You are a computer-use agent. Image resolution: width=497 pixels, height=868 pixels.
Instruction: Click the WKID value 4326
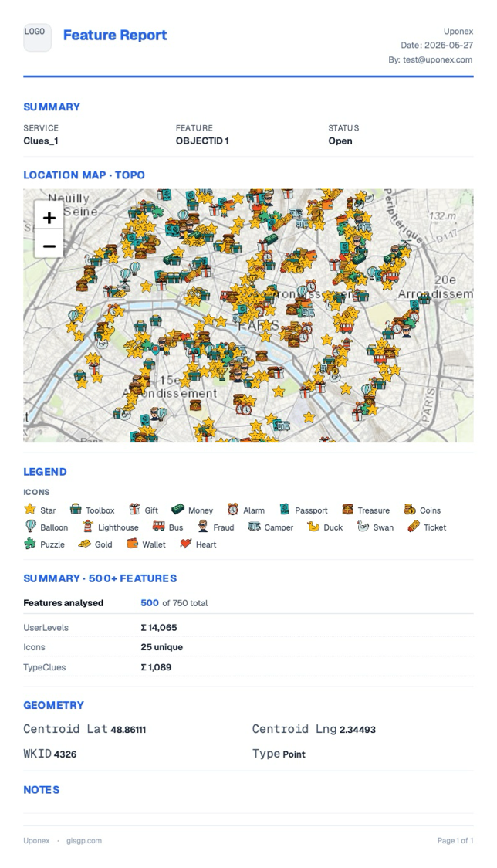pyautogui.click(x=66, y=754)
